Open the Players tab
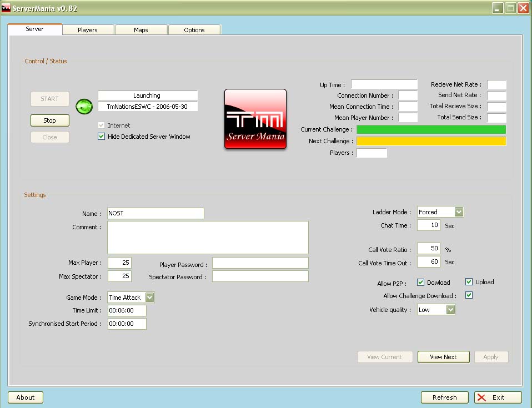This screenshot has width=532, height=408. pyautogui.click(x=88, y=30)
